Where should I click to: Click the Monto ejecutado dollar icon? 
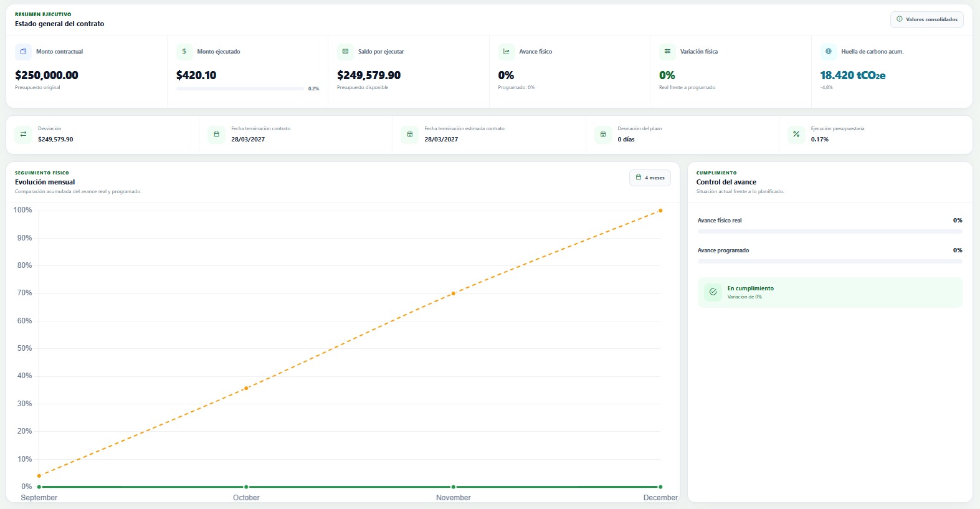point(184,52)
